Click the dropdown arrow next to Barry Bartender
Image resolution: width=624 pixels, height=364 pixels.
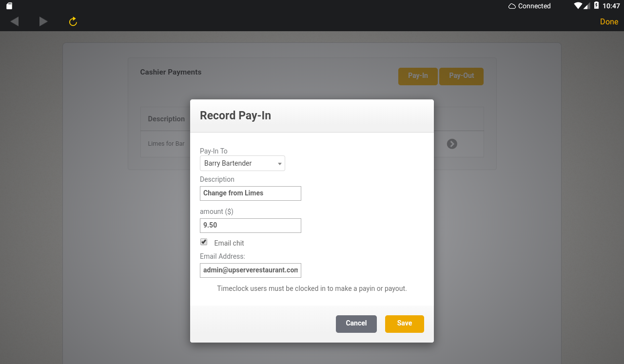coord(279,163)
